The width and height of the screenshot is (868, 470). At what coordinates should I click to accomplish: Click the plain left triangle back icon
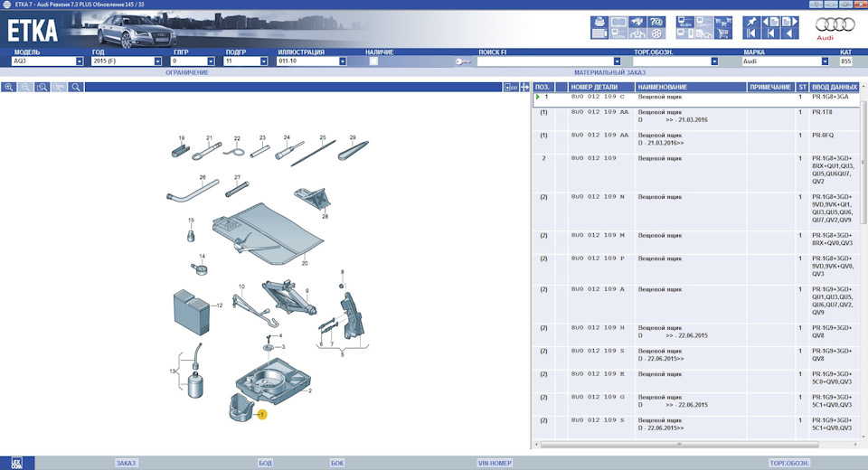(x=790, y=33)
